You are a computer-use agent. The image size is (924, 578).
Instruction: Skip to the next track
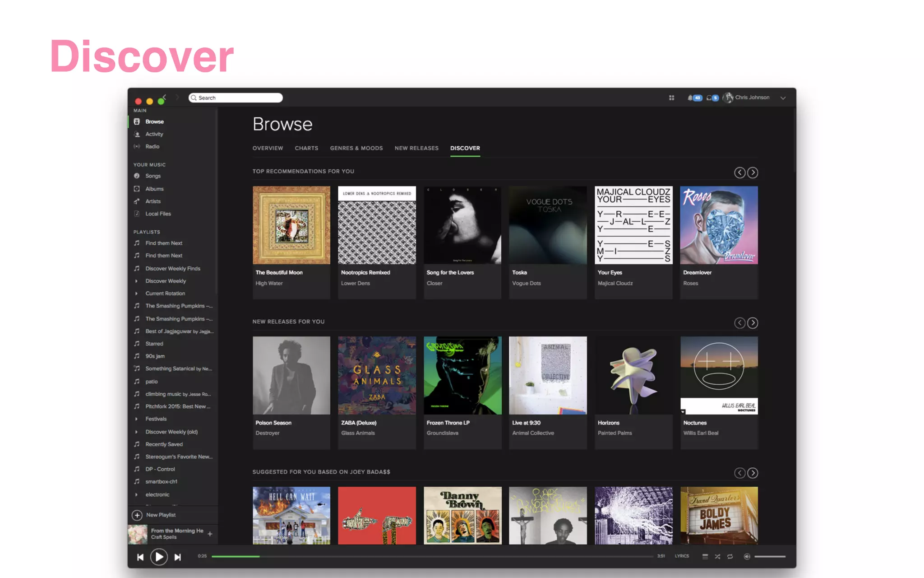(x=178, y=557)
